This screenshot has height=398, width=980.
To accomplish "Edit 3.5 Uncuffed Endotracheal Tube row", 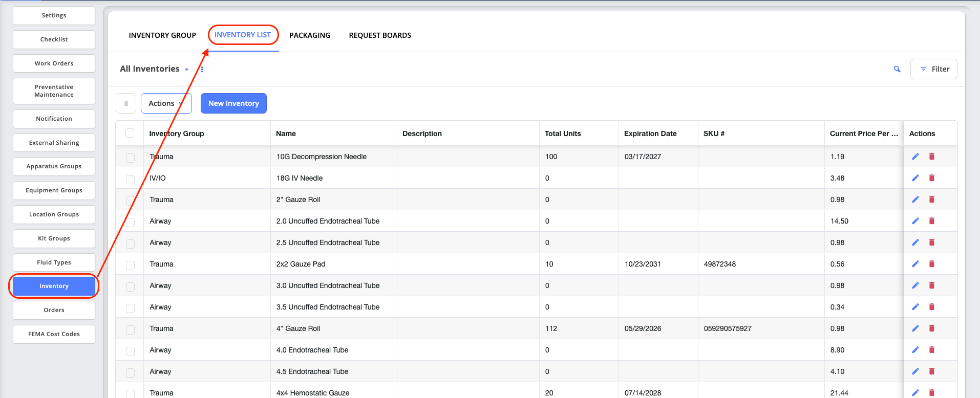I will tap(915, 307).
